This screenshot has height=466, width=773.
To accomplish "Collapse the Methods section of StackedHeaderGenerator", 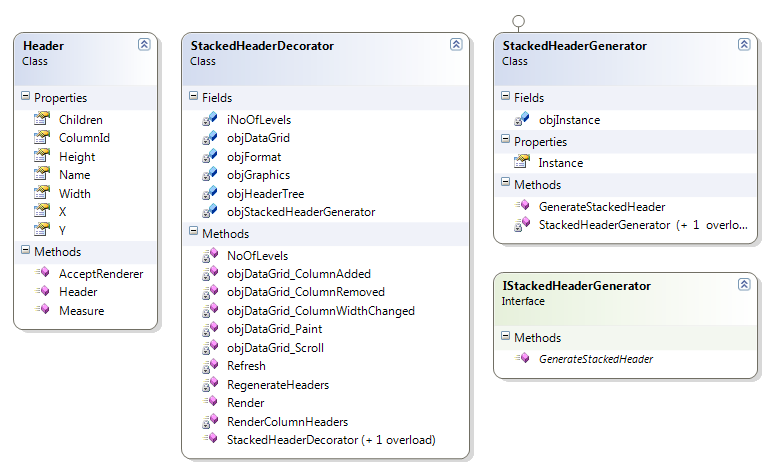I will [x=505, y=182].
